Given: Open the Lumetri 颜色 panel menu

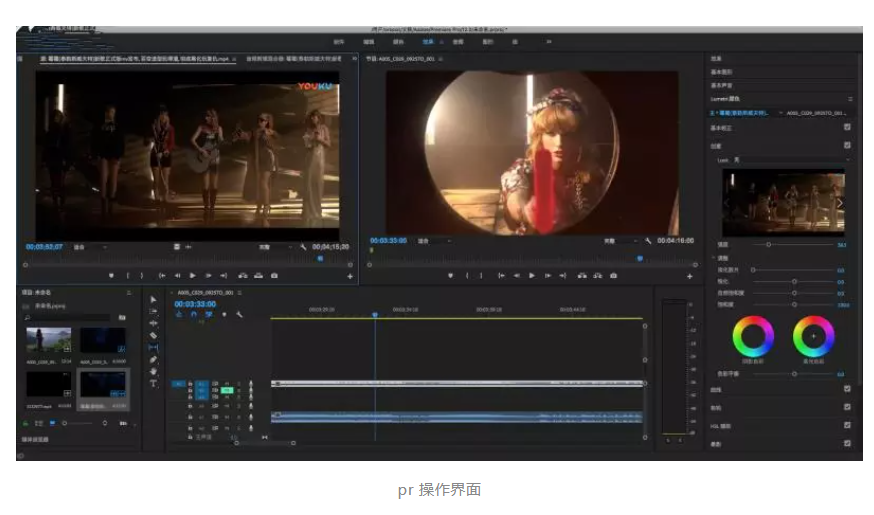Looking at the screenshot, I should [x=850, y=99].
